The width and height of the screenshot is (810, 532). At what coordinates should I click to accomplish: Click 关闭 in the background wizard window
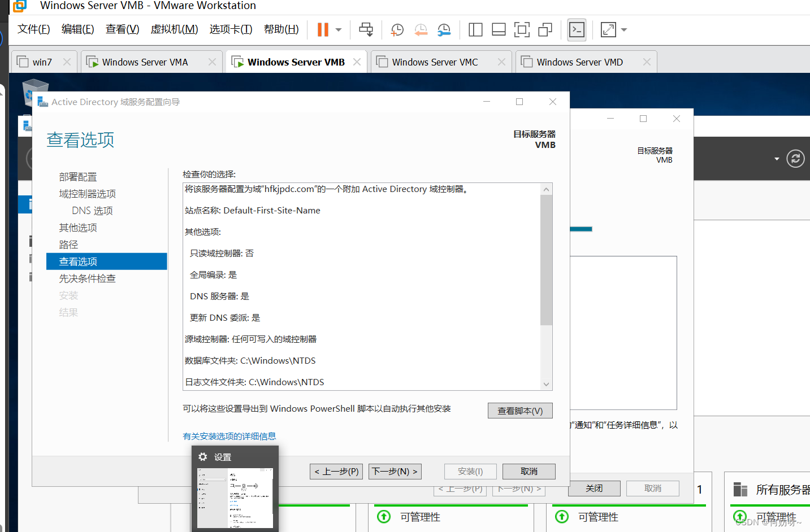pyautogui.click(x=594, y=489)
